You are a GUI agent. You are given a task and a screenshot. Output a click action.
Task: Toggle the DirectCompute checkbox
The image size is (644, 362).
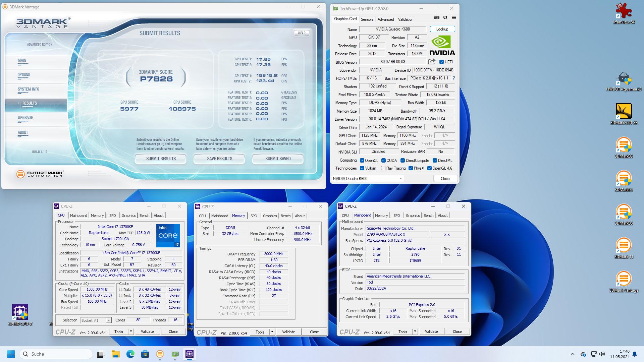pos(402,161)
